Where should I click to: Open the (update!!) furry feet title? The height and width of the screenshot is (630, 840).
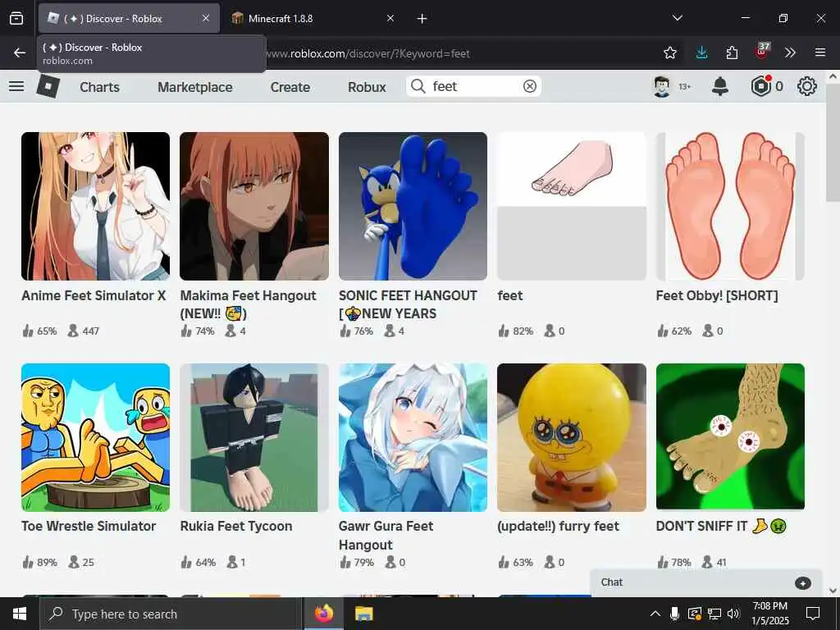[x=558, y=526]
